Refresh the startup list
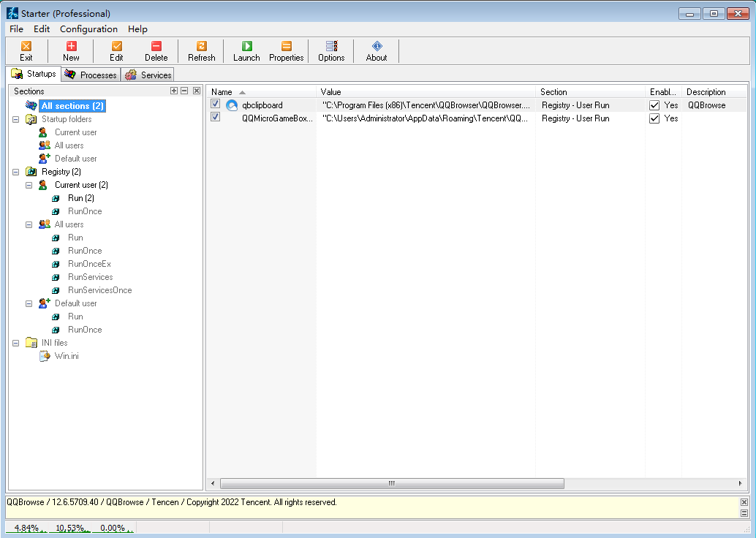Screen dimensions: 756x538 202,47
